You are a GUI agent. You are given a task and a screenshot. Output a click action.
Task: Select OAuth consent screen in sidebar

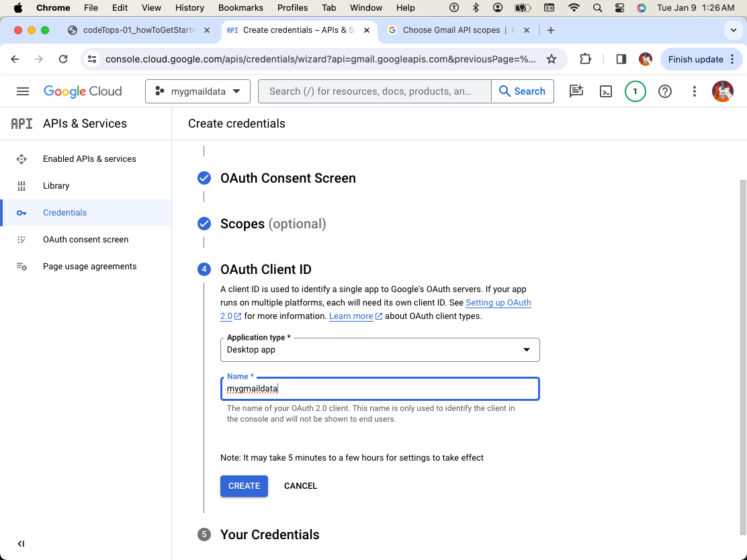[86, 240]
